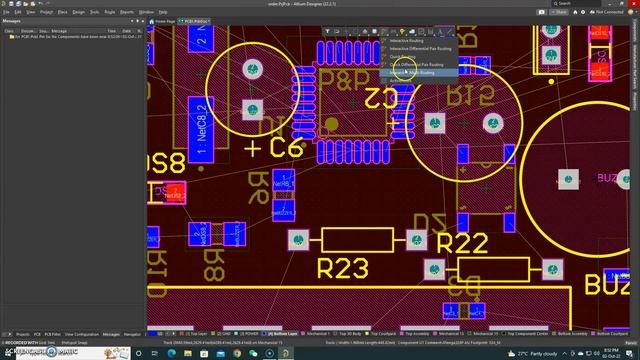Open the Help menu

163,12
